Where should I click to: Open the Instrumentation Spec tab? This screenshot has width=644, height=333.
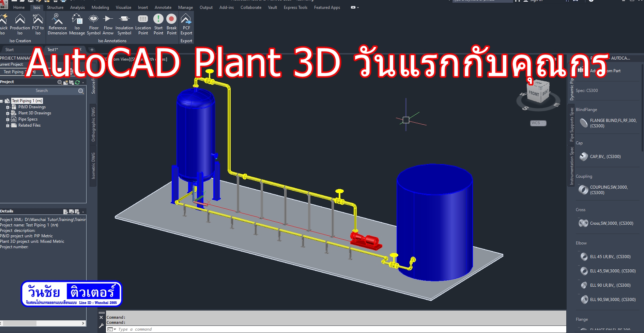click(572, 165)
